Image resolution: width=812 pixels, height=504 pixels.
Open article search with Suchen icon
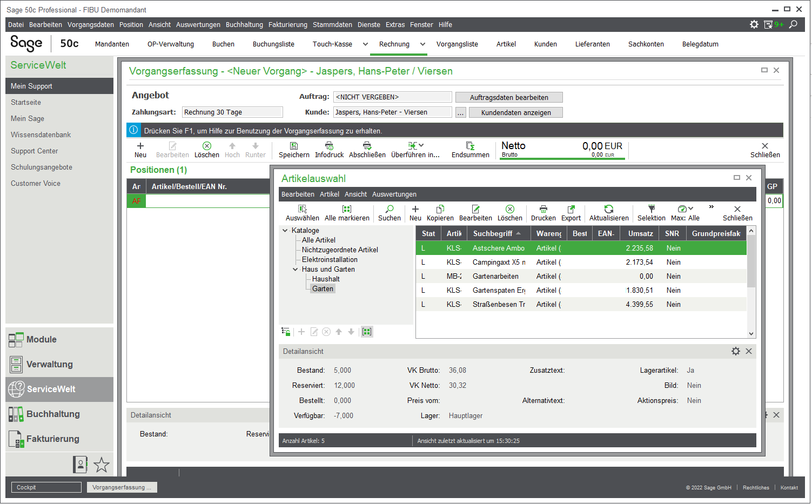point(389,210)
